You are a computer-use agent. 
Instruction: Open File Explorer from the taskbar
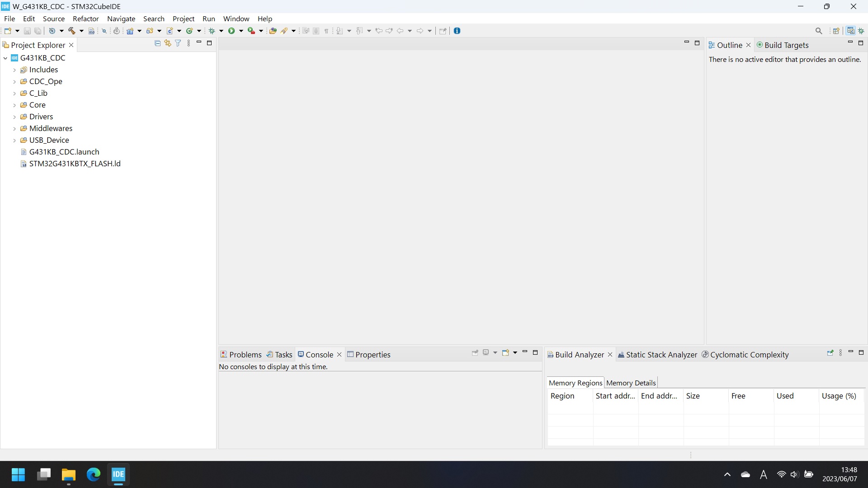click(x=68, y=474)
